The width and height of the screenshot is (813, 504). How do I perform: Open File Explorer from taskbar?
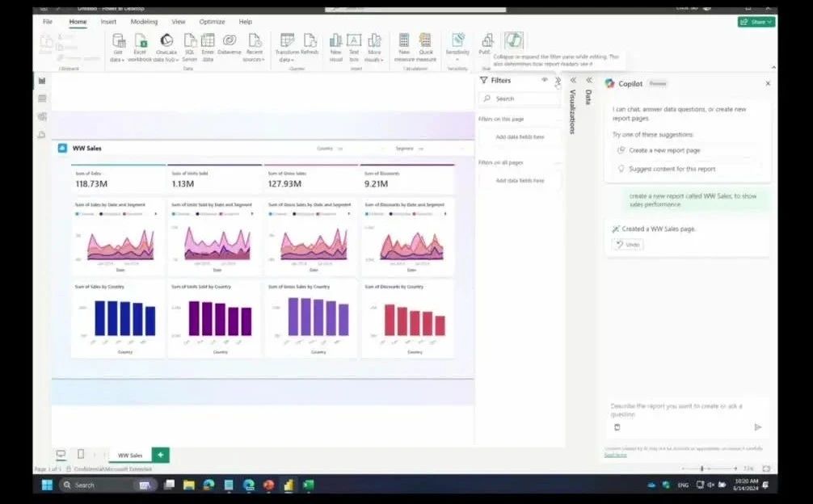(189, 485)
